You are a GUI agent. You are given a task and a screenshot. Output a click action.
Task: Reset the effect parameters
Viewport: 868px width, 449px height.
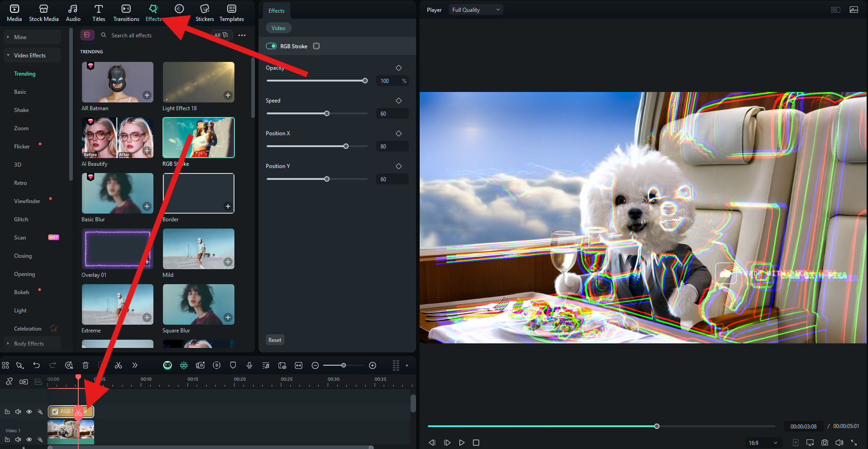pyautogui.click(x=275, y=340)
